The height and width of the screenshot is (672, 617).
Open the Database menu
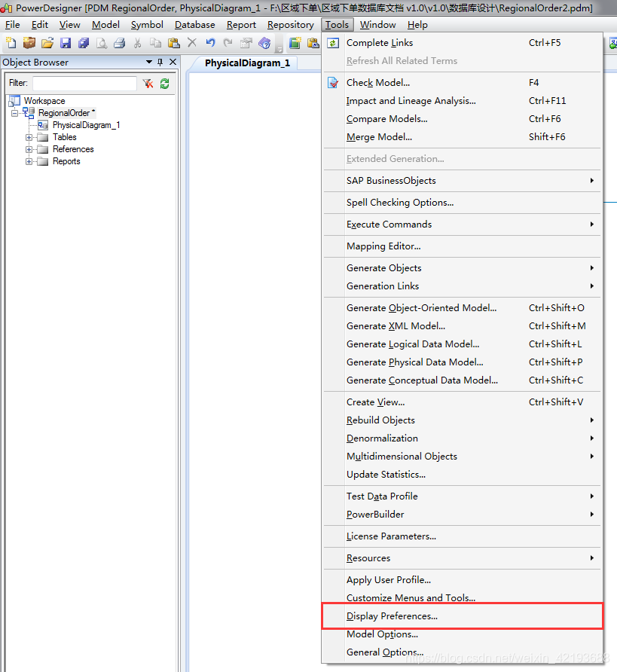(195, 25)
